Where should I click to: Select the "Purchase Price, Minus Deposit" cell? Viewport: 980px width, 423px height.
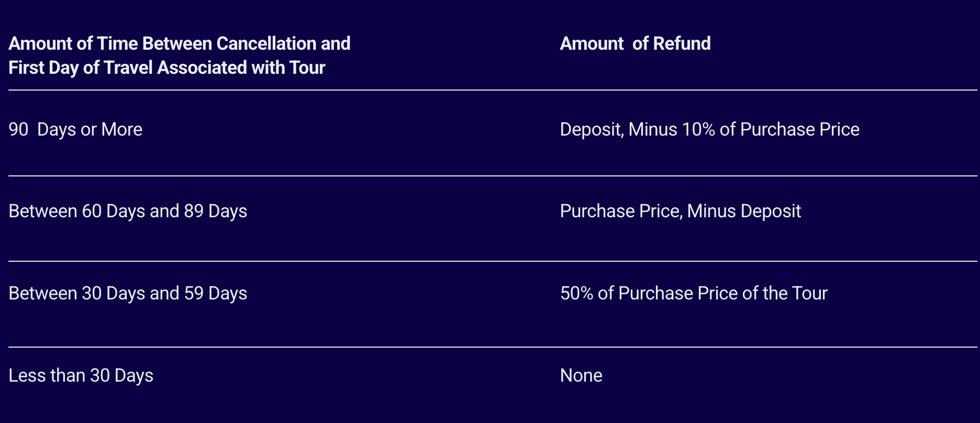(680, 211)
